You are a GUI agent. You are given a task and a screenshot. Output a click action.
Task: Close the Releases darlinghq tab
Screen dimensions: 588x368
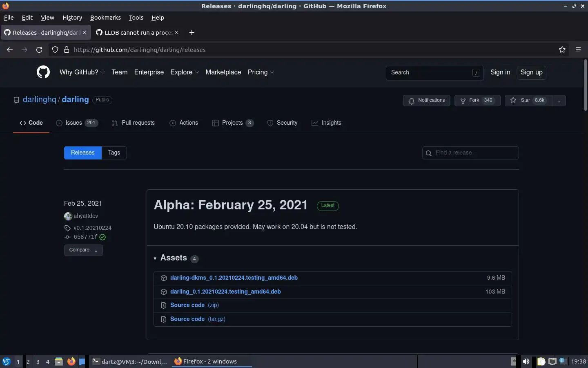(85, 32)
